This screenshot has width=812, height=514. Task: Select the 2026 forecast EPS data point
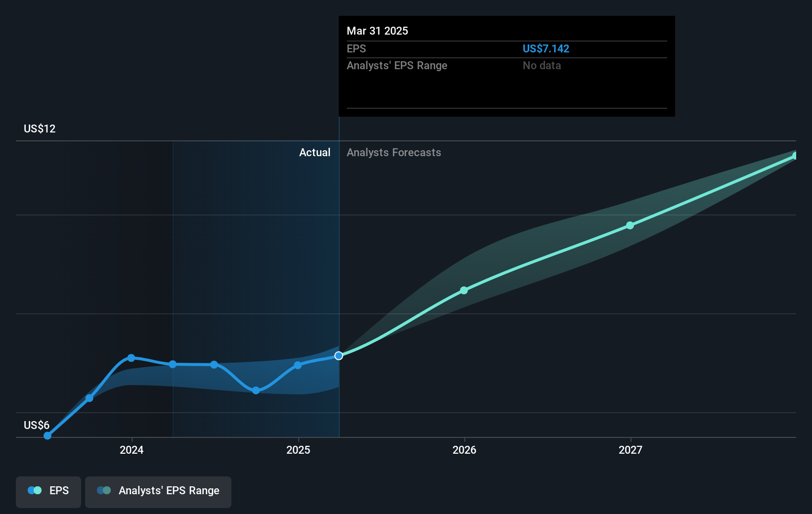[x=464, y=290]
